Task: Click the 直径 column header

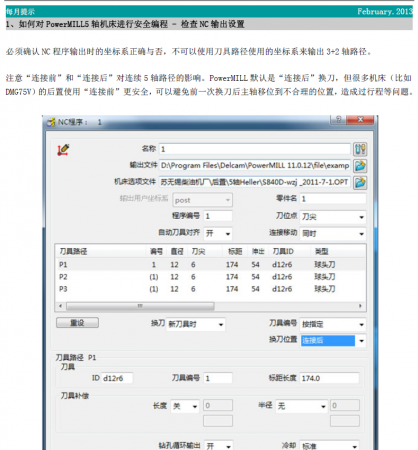Action: [177, 251]
